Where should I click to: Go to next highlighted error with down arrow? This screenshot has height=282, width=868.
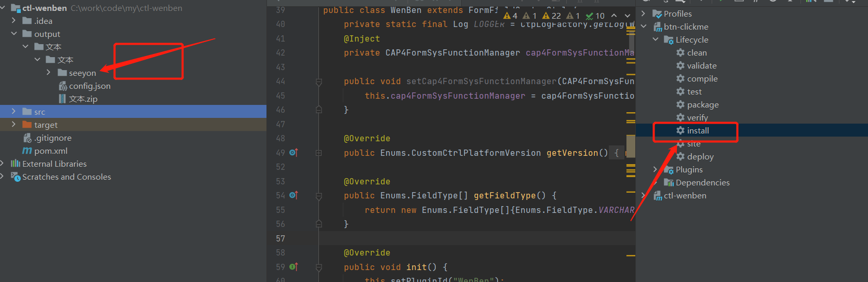click(627, 16)
